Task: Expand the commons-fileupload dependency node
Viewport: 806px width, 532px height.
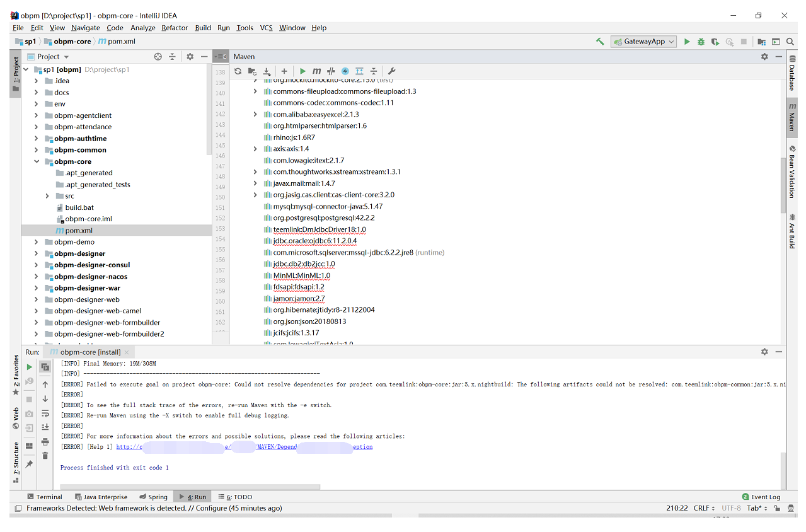Action: pos(255,91)
